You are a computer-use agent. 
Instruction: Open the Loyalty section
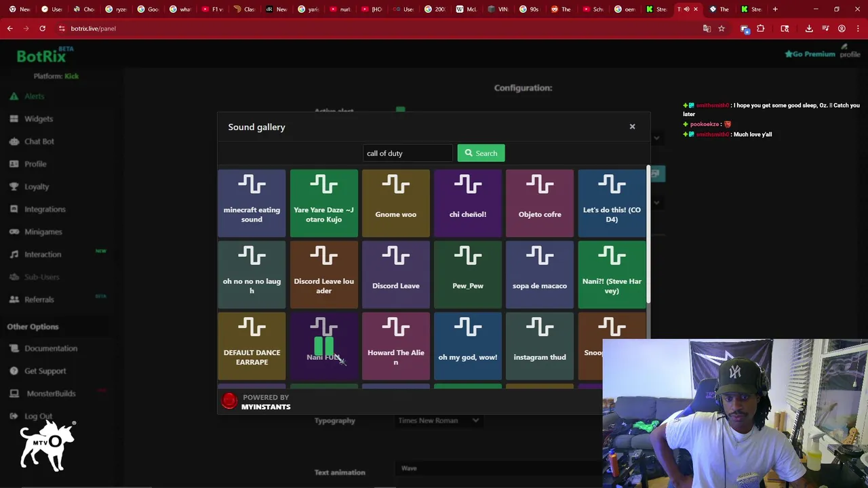click(x=37, y=186)
